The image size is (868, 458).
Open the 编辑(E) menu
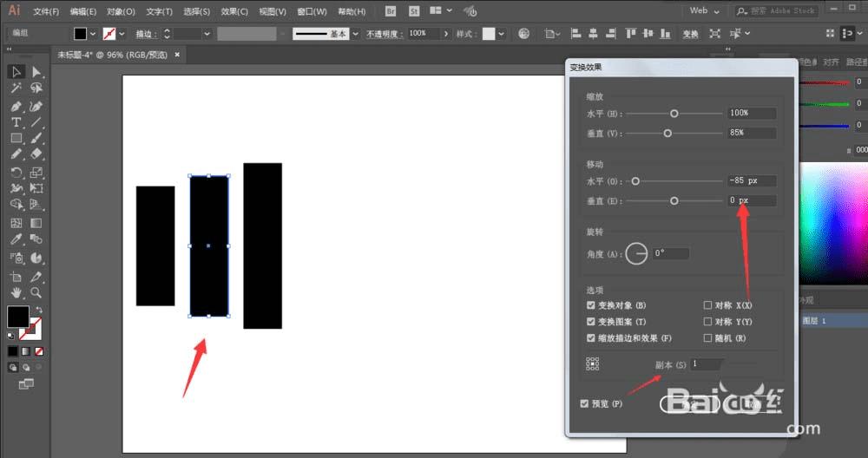[83, 11]
